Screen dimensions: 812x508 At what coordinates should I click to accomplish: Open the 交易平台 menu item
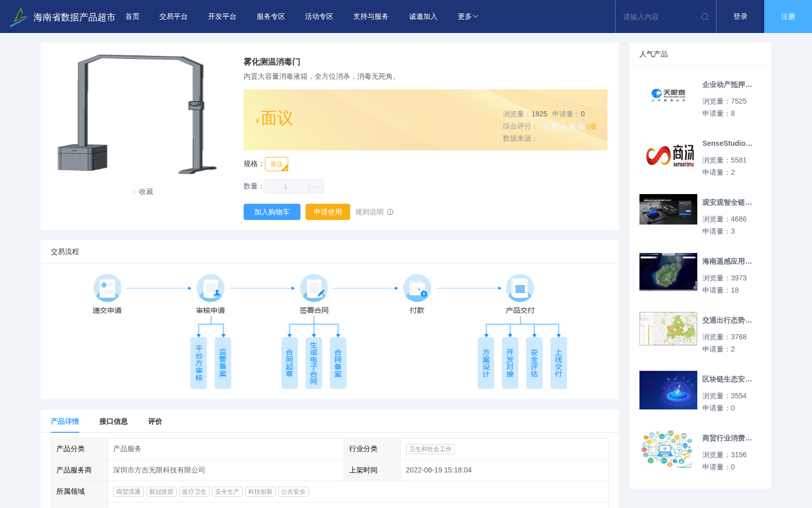[174, 17]
